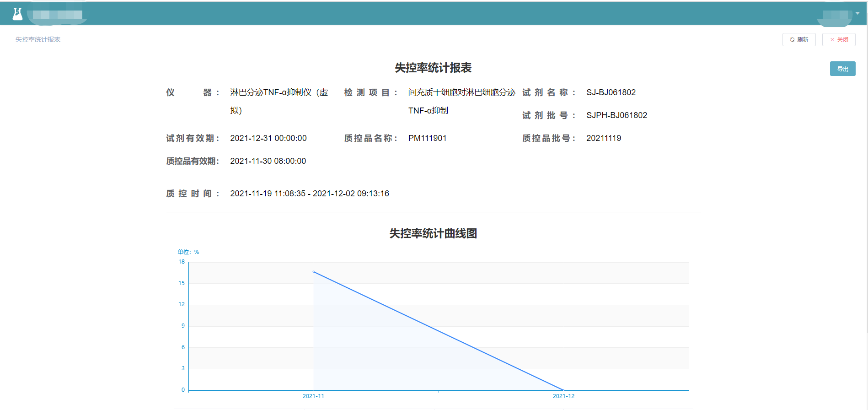Click the 刷新 refresh button
This screenshot has height=410, width=868.
point(799,40)
